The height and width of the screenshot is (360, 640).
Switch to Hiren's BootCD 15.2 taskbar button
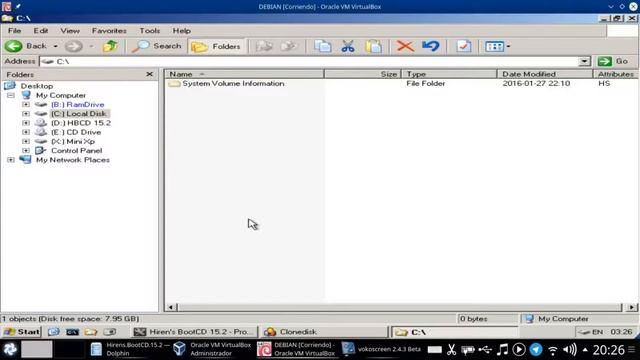194,332
